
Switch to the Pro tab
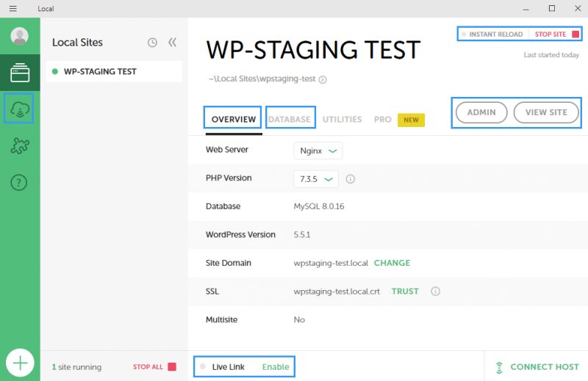coord(382,119)
